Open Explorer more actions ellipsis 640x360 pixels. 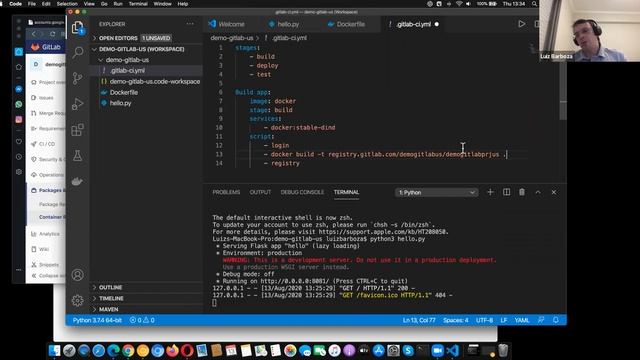pos(190,24)
